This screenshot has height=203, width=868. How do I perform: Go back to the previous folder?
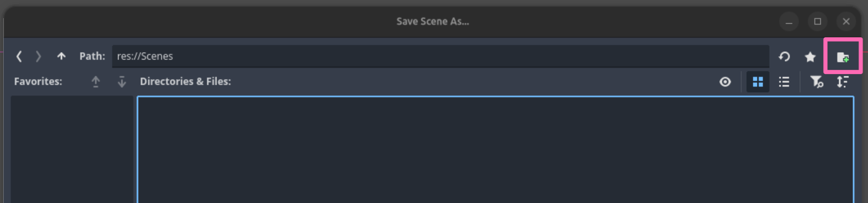point(19,56)
